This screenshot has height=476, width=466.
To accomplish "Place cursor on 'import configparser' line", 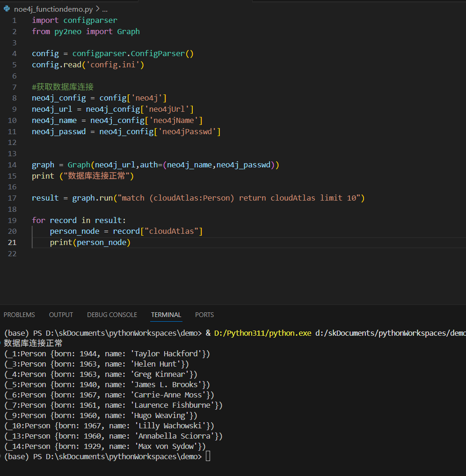I will click(74, 20).
